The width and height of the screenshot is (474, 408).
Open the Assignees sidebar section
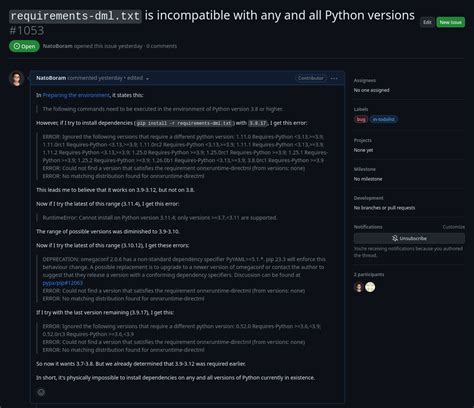point(365,81)
